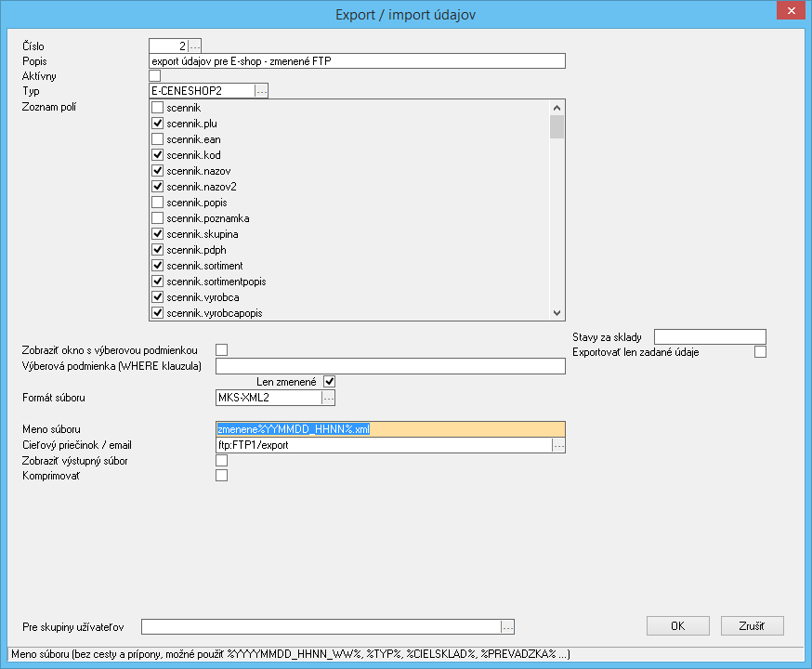
Task: Click the WHERE klauzula condition field
Action: 390,366
